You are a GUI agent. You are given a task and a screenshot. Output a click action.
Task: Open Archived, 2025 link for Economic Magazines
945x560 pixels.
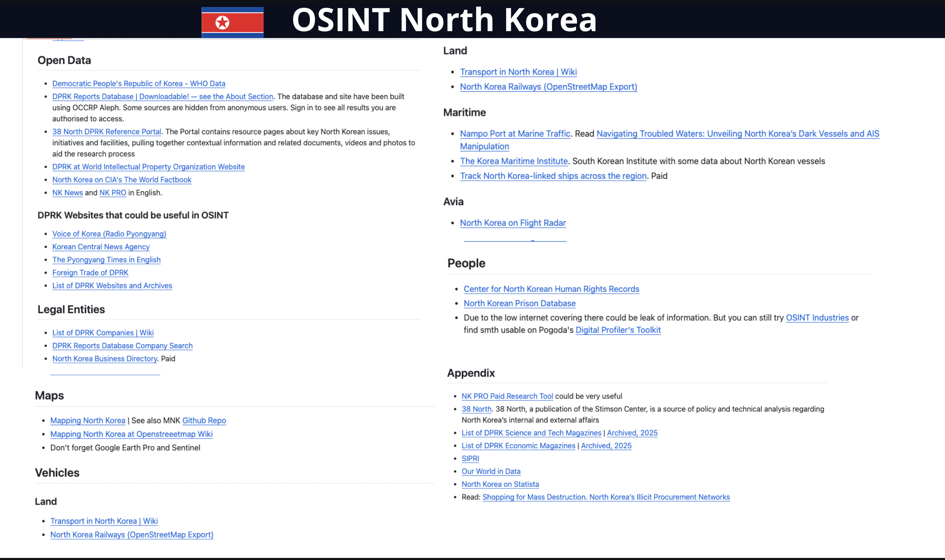606,445
